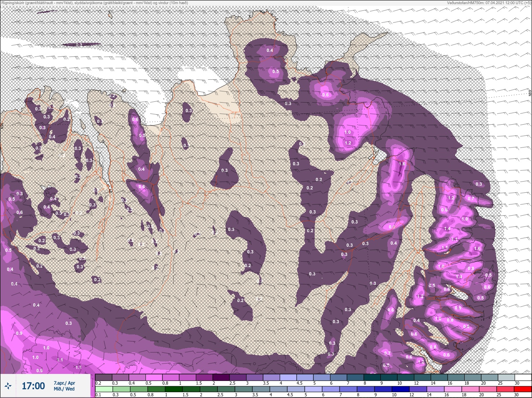Click the wind vane logo icon beside the time
This screenshot has width=532, height=398.
8,386
